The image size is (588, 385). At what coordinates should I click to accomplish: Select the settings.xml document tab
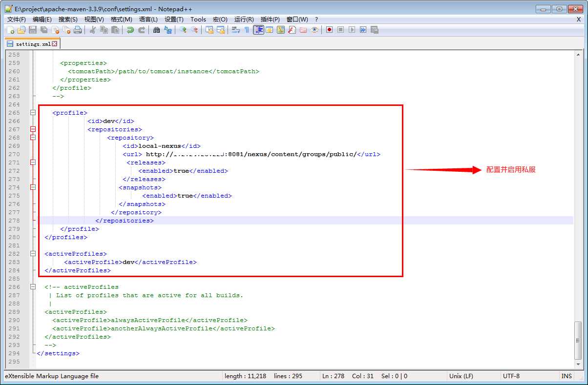[x=32, y=44]
